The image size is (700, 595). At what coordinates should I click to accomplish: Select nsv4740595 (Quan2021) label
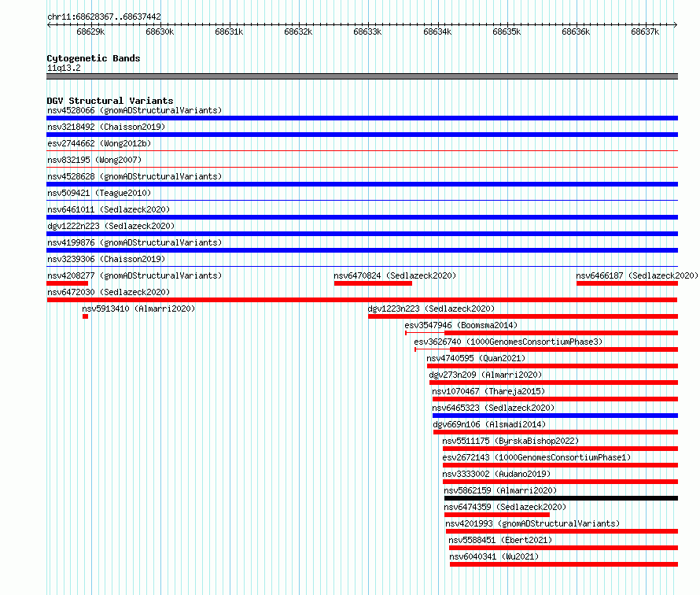coord(476,358)
